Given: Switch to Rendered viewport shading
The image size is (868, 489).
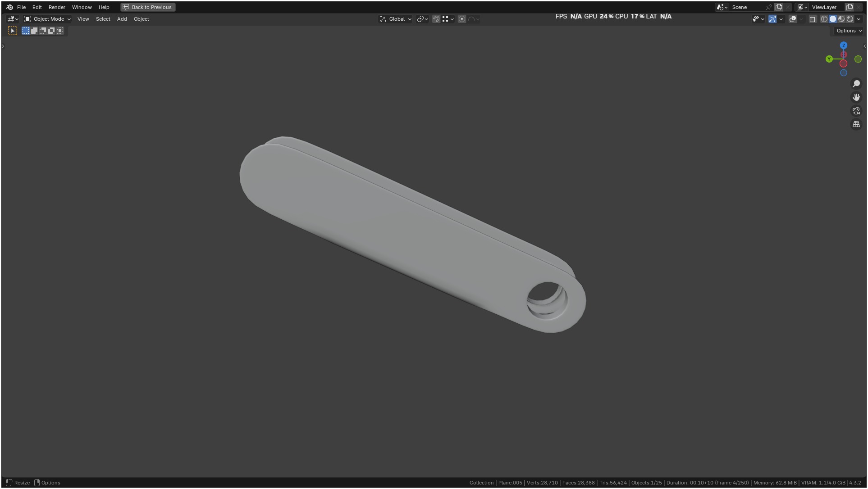Looking at the screenshot, I should point(850,19).
